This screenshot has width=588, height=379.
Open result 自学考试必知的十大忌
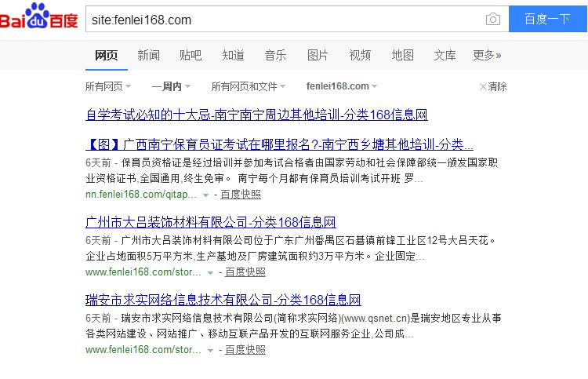pos(256,115)
